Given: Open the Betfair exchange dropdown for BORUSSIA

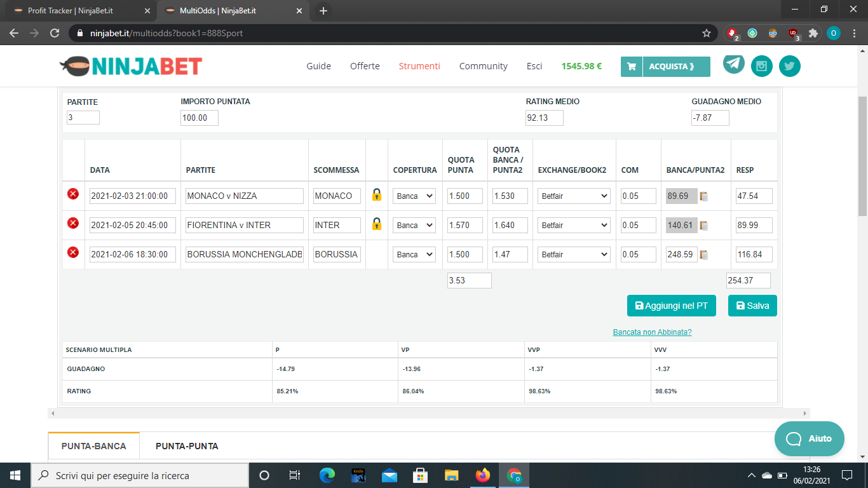Looking at the screenshot, I should 574,254.
